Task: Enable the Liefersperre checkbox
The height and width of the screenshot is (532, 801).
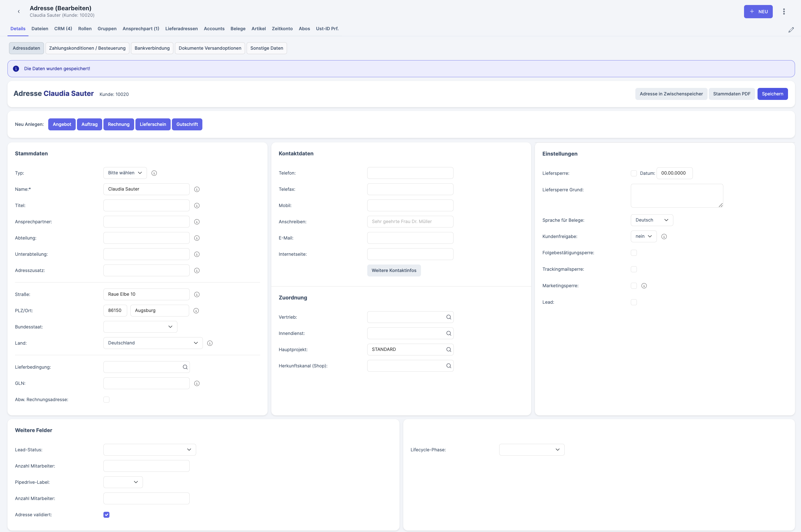Action: click(634, 173)
